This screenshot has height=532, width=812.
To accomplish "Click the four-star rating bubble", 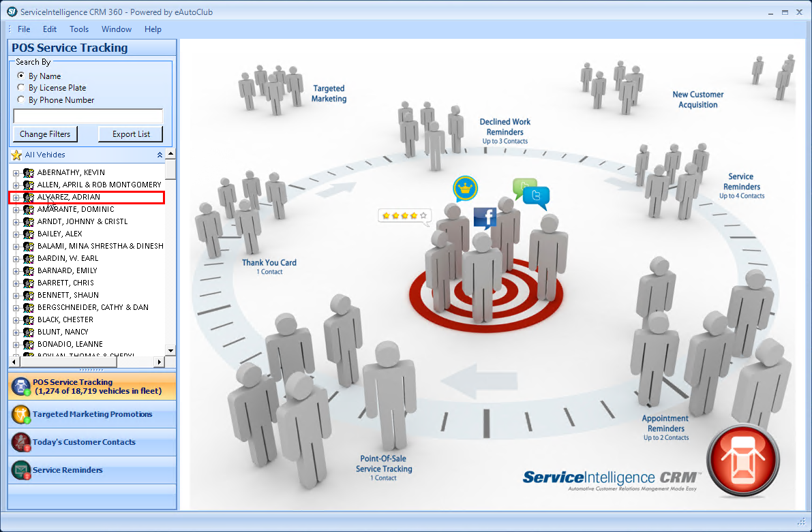I will (x=404, y=217).
